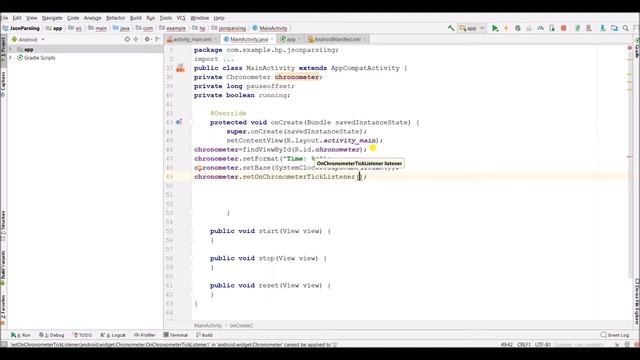Click the override gutter icon at onCreate
Viewport: 640px width, 360px height.
point(179,122)
